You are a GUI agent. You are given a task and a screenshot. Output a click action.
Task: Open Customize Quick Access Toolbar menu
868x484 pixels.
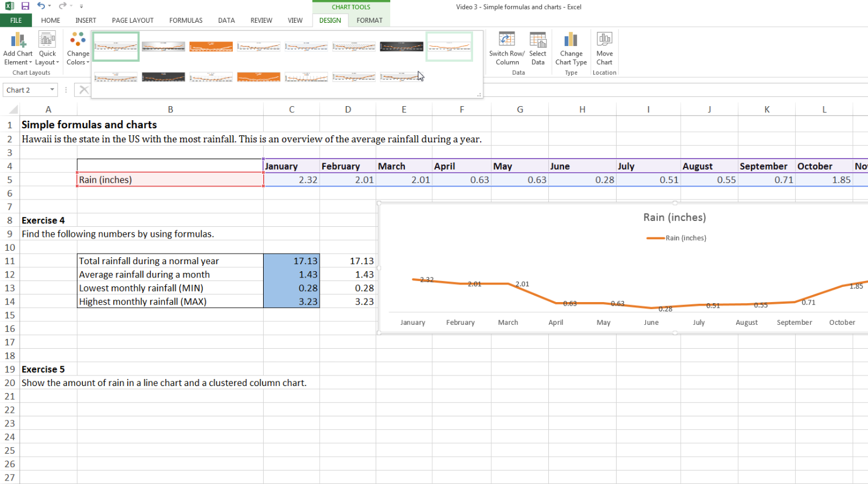(x=81, y=6)
